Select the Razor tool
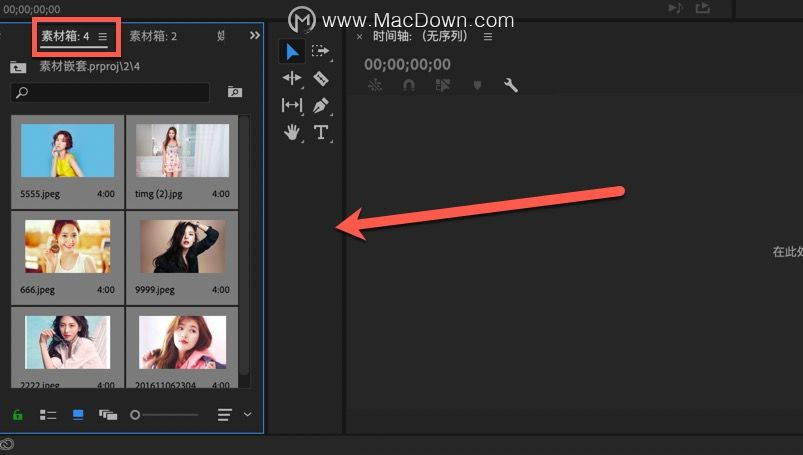This screenshot has width=803, height=455. [321, 78]
